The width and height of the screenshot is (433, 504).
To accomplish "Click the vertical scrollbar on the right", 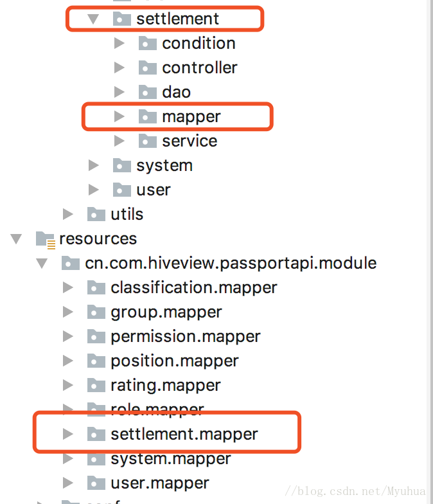I will (430, 252).
